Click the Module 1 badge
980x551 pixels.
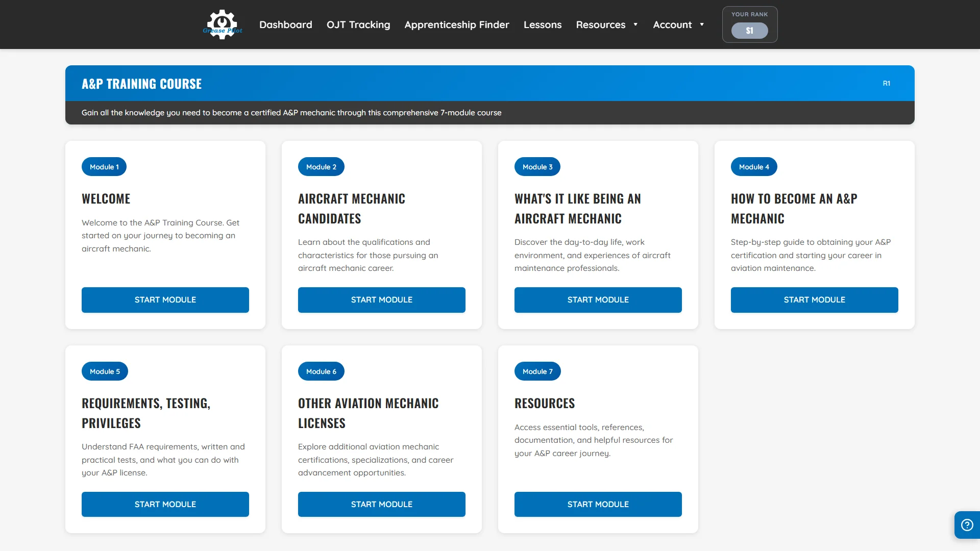104,167
